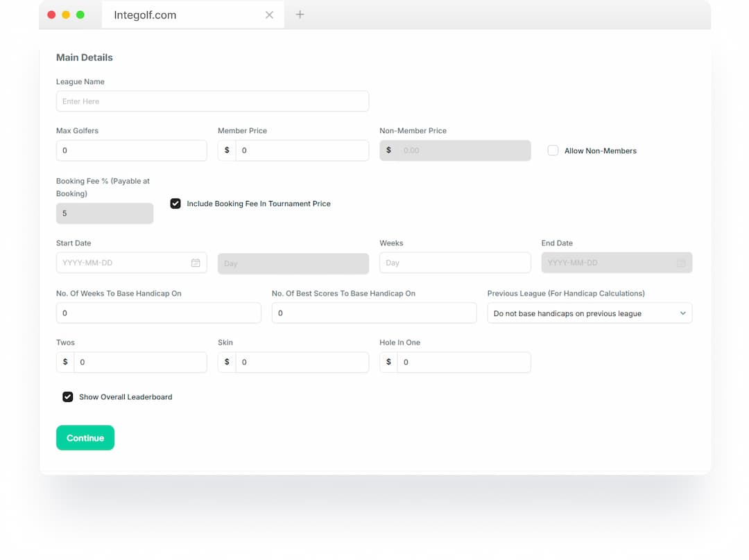
Task: Focus the League Name input field
Action: click(212, 101)
